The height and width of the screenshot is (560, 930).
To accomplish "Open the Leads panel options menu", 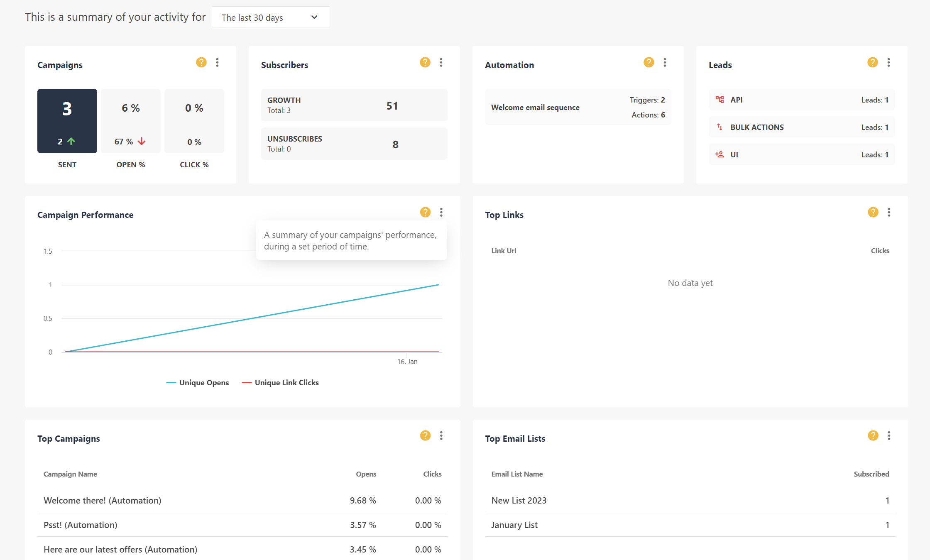I will (x=889, y=62).
